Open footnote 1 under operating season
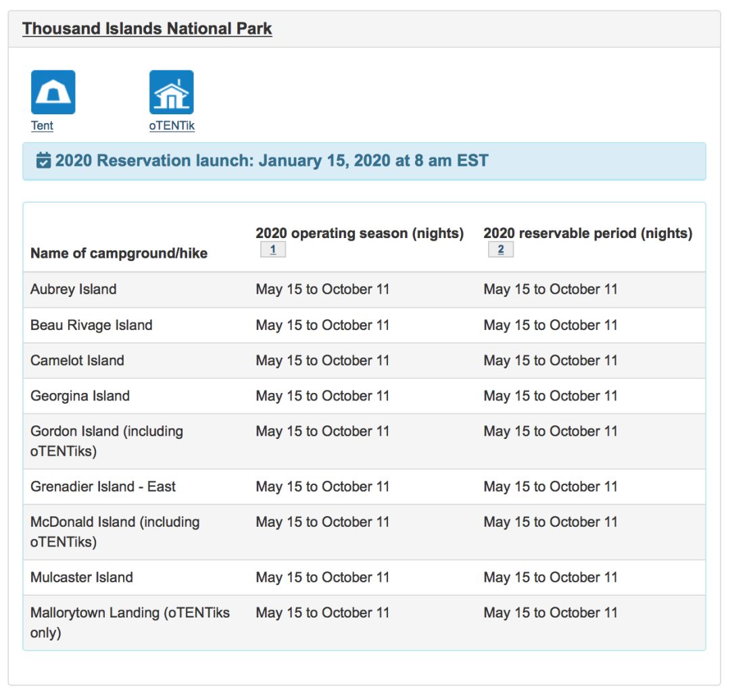Screen dimensions: 730x700 point(272,250)
